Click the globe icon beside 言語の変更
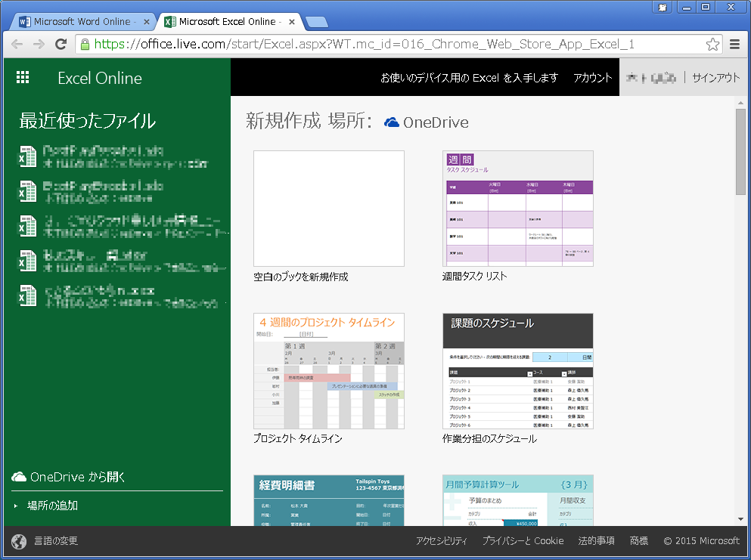The width and height of the screenshot is (751, 560). pos(19,541)
